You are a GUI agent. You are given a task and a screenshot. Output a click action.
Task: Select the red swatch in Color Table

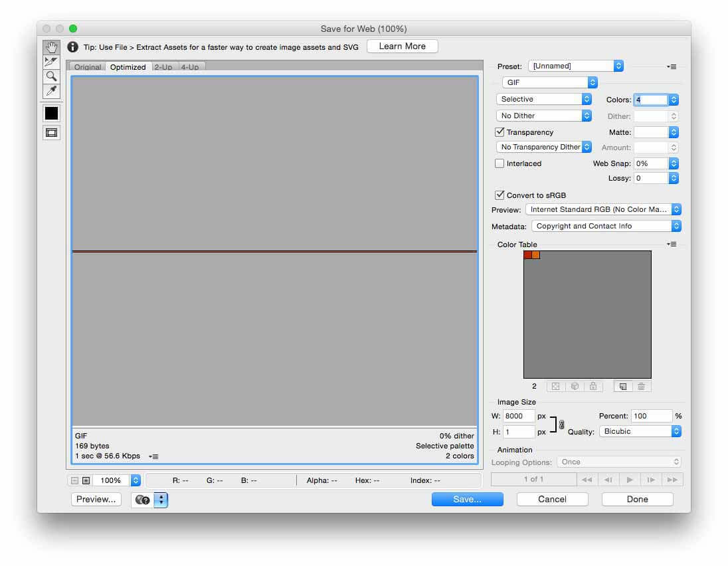[x=528, y=255]
